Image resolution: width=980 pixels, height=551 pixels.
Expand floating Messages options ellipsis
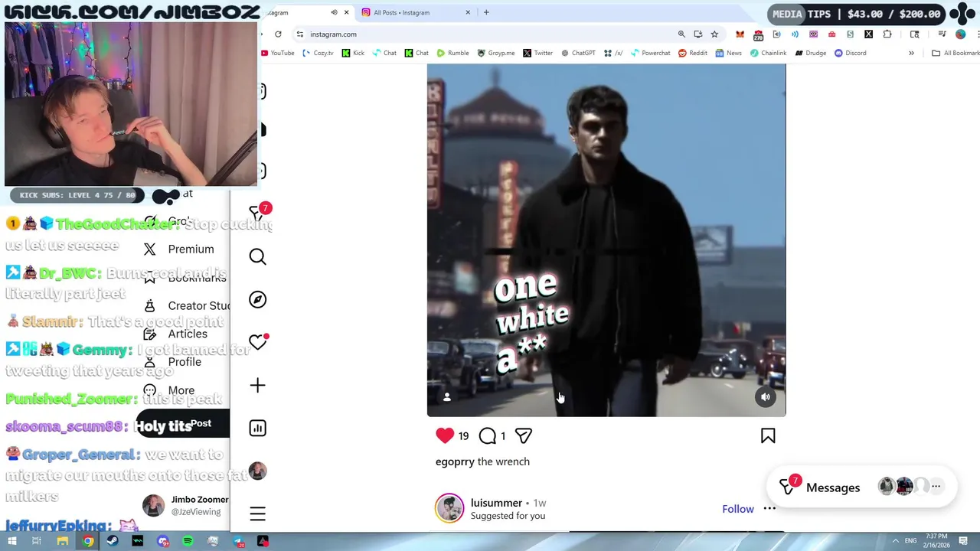[936, 486]
